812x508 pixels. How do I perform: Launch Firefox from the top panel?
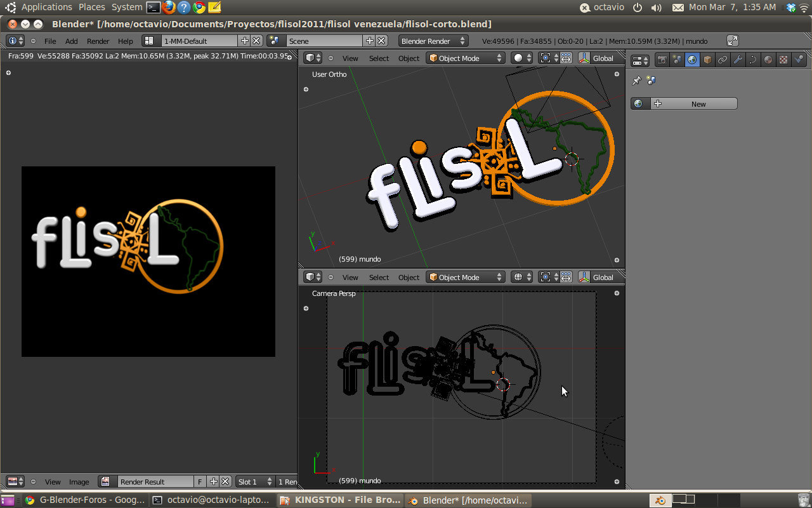(x=169, y=8)
